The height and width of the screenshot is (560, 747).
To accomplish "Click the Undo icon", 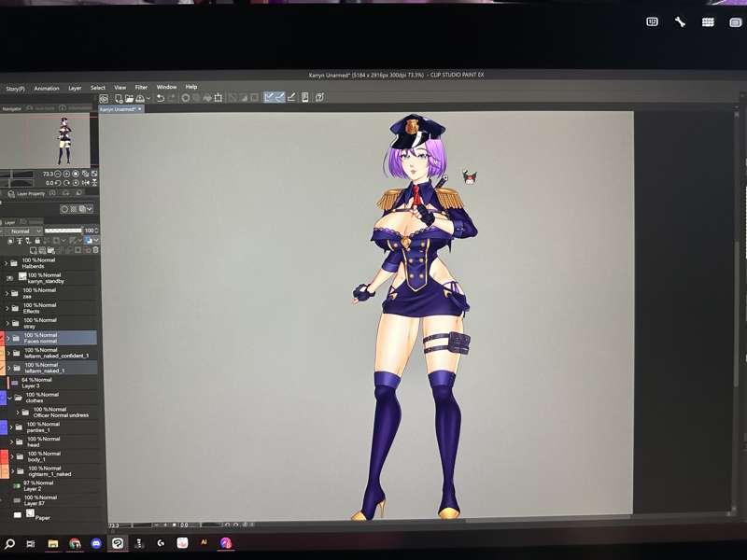I will point(161,98).
